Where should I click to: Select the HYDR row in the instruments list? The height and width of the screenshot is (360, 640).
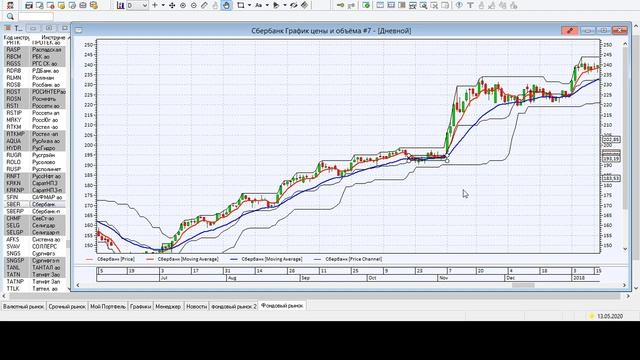click(x=34, y=148)
